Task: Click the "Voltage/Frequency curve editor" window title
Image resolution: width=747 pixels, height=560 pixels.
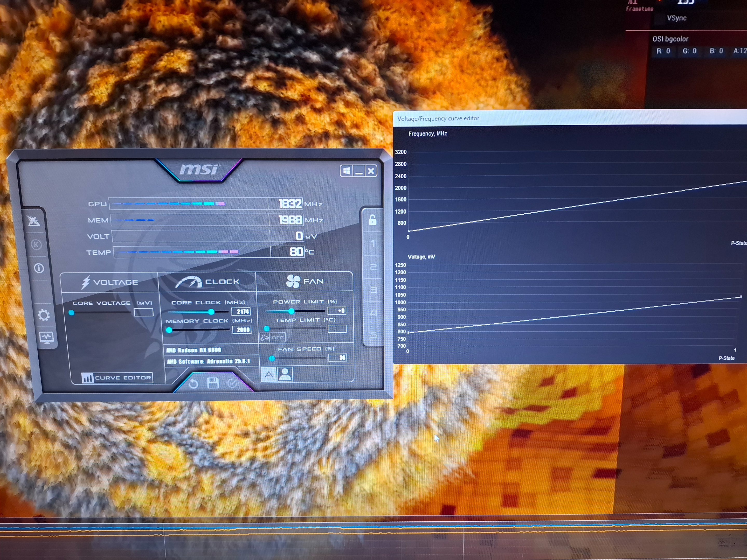Action: point(438,118)
